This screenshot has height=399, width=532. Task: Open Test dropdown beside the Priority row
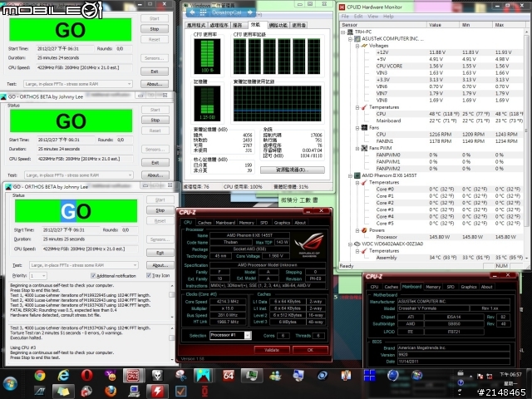(84, 265)
